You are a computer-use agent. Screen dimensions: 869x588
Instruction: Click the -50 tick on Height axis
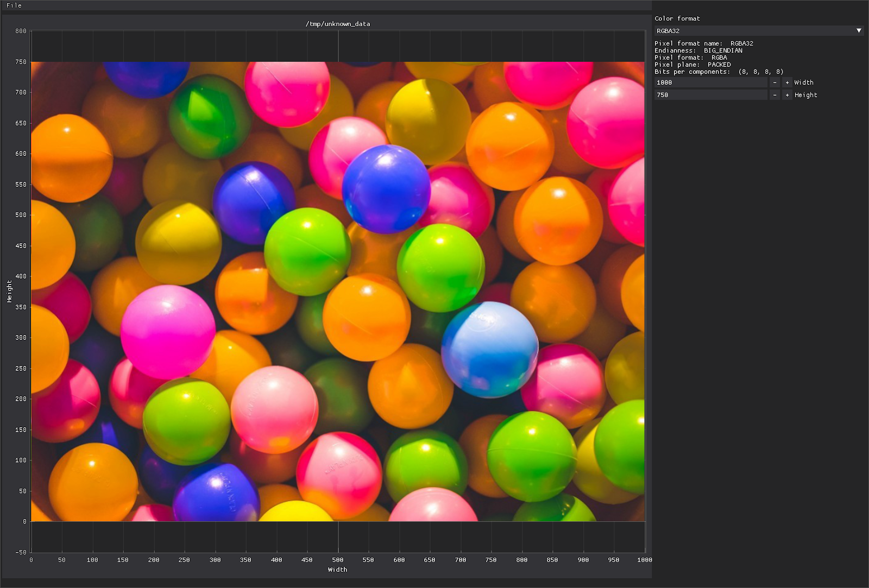21,552
